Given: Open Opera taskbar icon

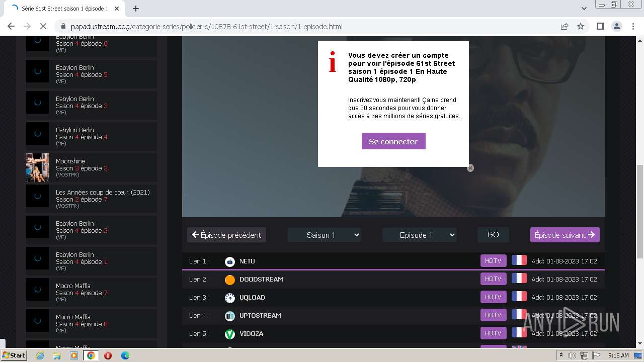Looking at the screenshot, I should 108,355.
